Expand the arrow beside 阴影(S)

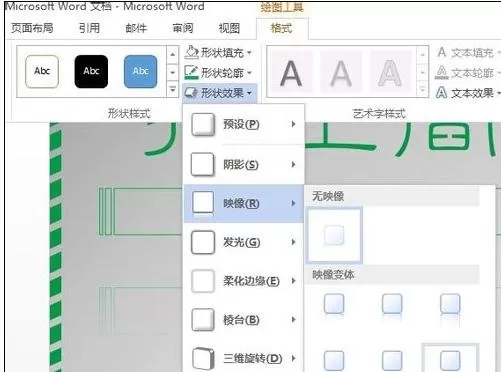(x=293, y=164)
